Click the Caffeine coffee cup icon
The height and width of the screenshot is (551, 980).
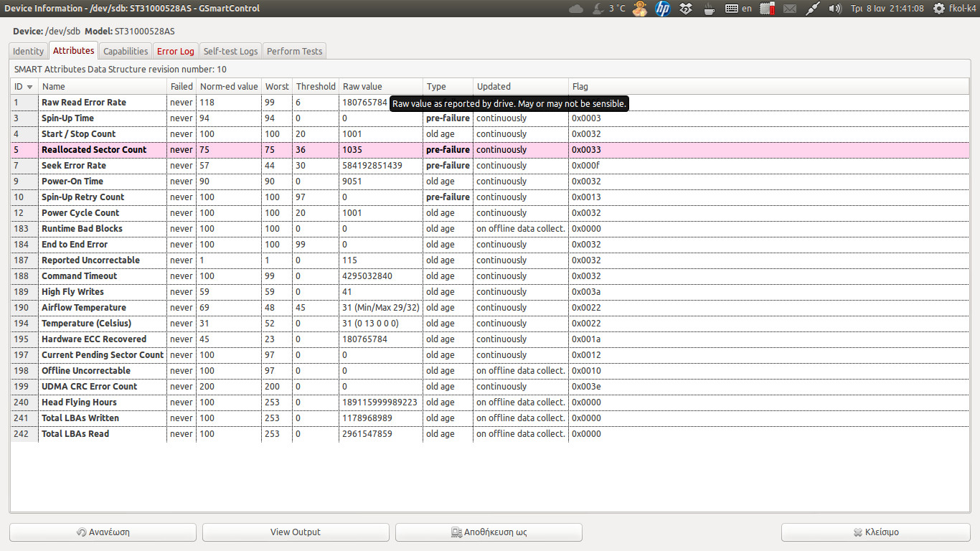(x=709, y=9)
